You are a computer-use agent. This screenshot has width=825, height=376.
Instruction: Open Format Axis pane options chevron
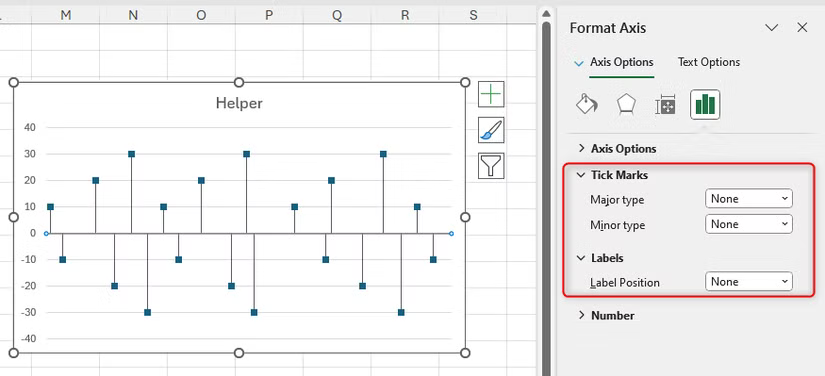[x=771, y=28]
